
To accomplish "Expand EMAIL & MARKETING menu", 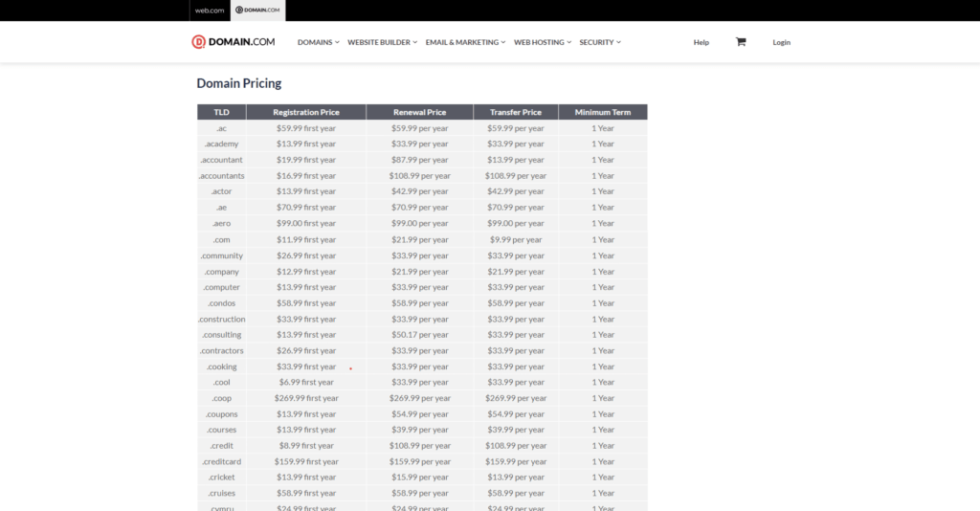I will 466,42.
